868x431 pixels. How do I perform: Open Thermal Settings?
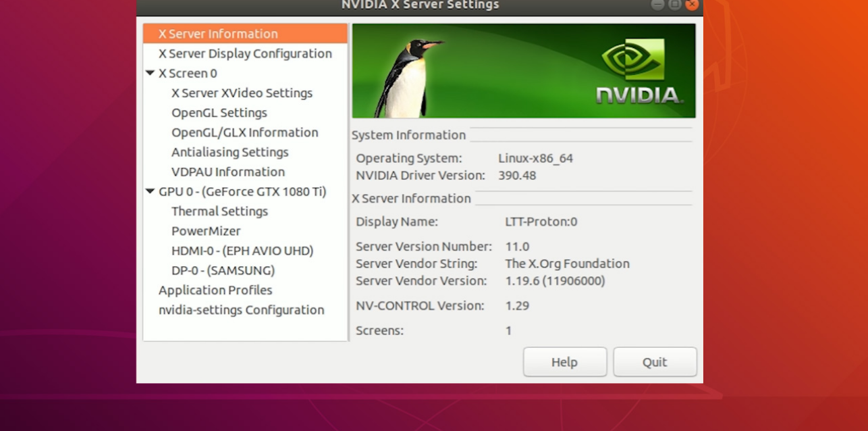tap(219, 211)
